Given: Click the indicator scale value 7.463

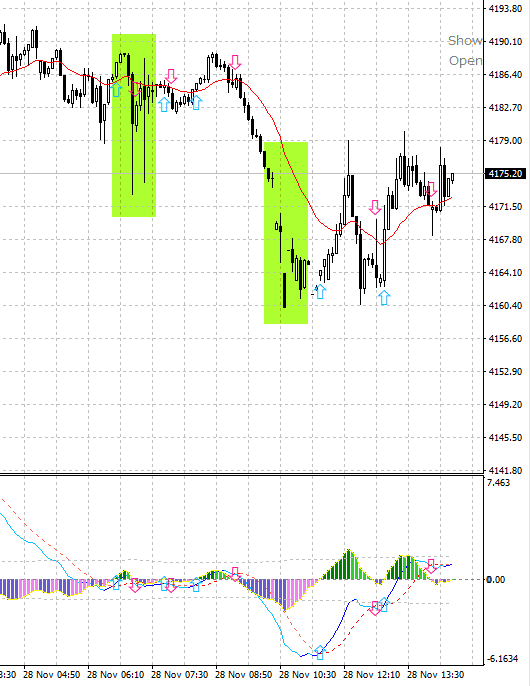Looking at the screenshot, I should [498, 483].
